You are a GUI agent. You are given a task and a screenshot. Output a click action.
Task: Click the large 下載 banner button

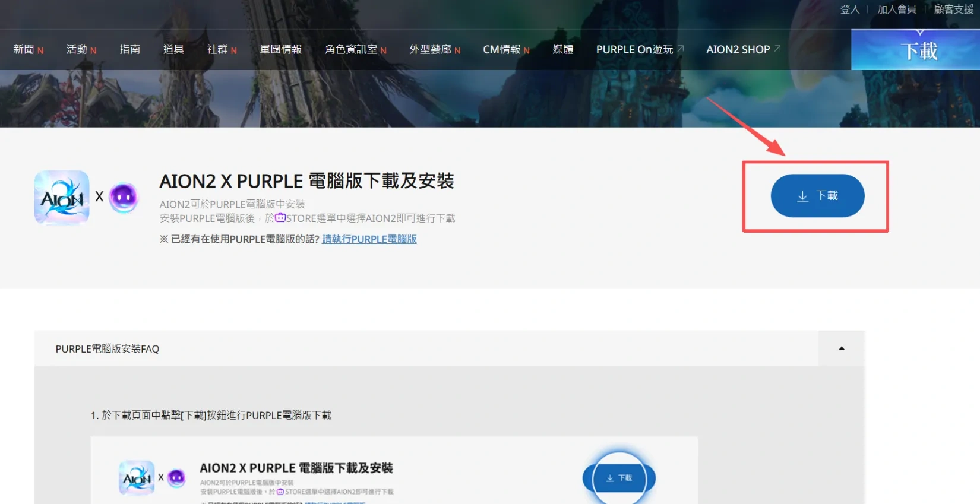(915, 50)
